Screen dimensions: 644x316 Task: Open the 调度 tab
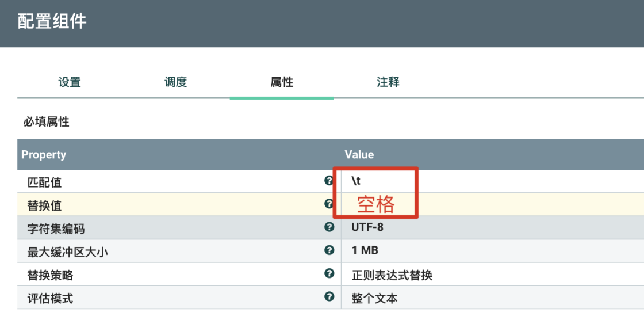(x=176, y=82)
